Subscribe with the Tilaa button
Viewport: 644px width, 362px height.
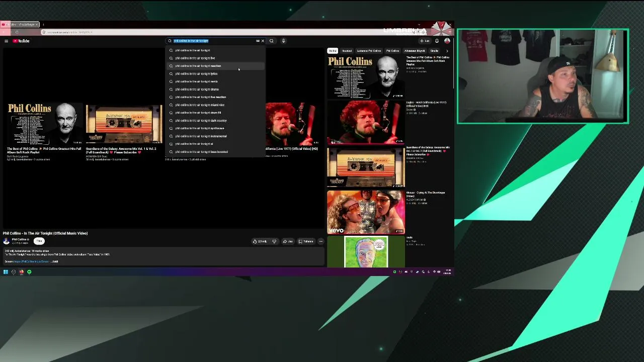point(39,241)
